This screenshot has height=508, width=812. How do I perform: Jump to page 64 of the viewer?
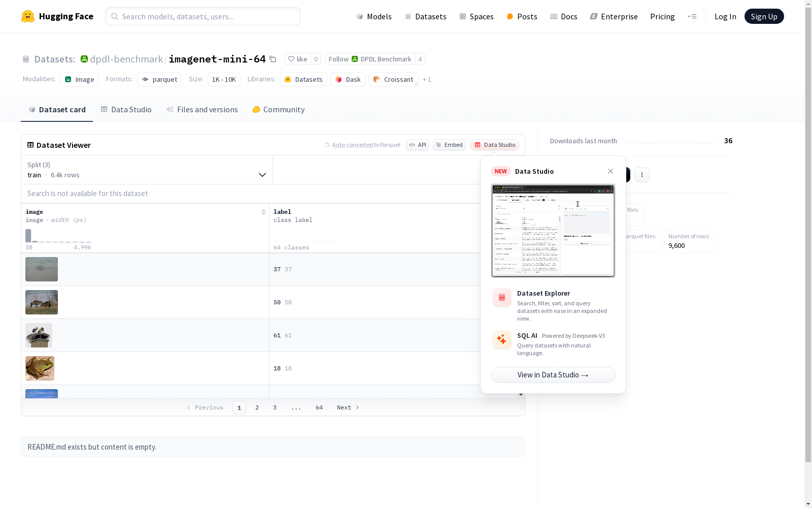coord(319,407)
